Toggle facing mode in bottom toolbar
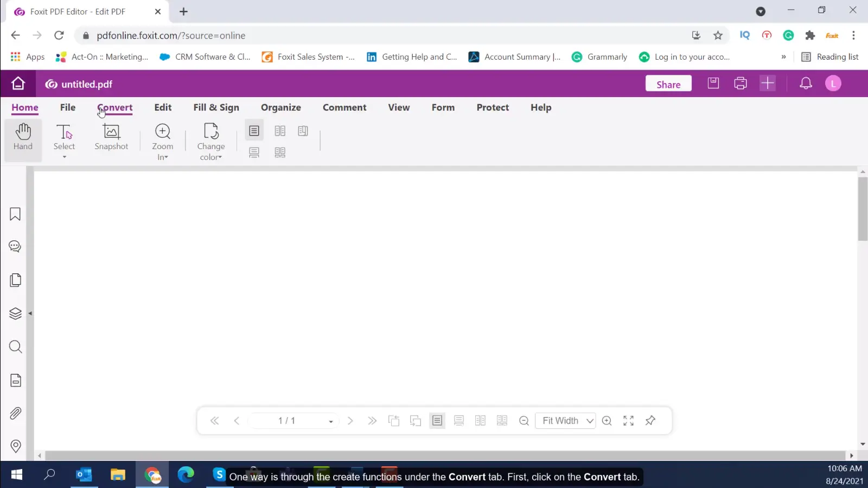868x488 pixels. [x=481, y=421]
